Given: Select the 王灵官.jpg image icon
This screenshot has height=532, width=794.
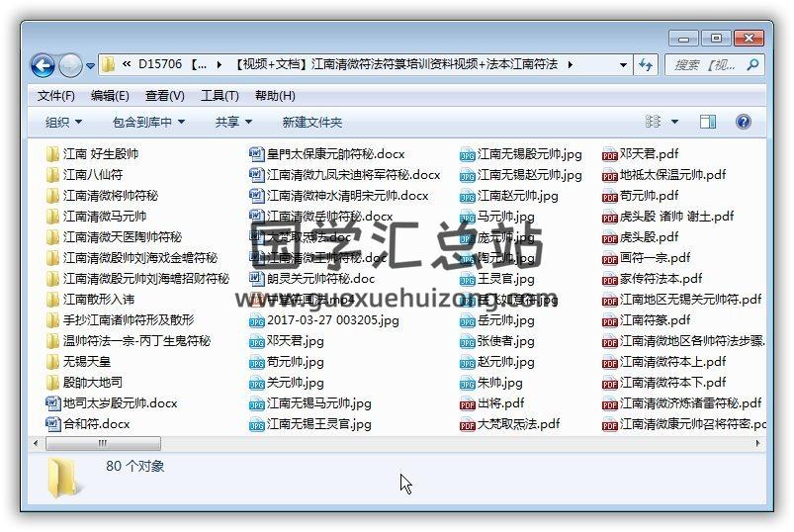Looking at the screenshot, I should tap(467, 280).
